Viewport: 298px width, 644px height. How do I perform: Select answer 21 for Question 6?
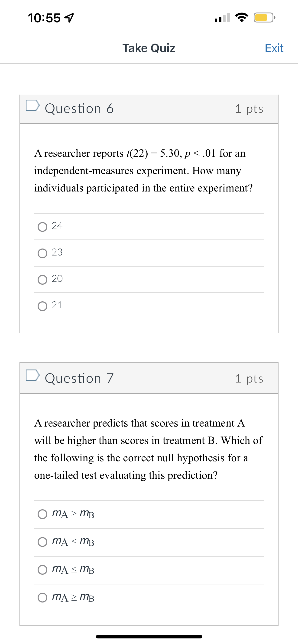pos(43,305)
